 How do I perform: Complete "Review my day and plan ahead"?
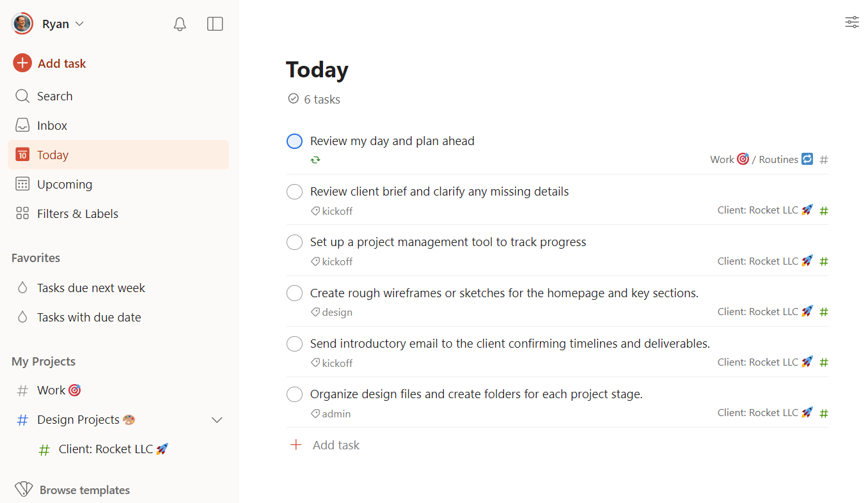tap(294, 141)
